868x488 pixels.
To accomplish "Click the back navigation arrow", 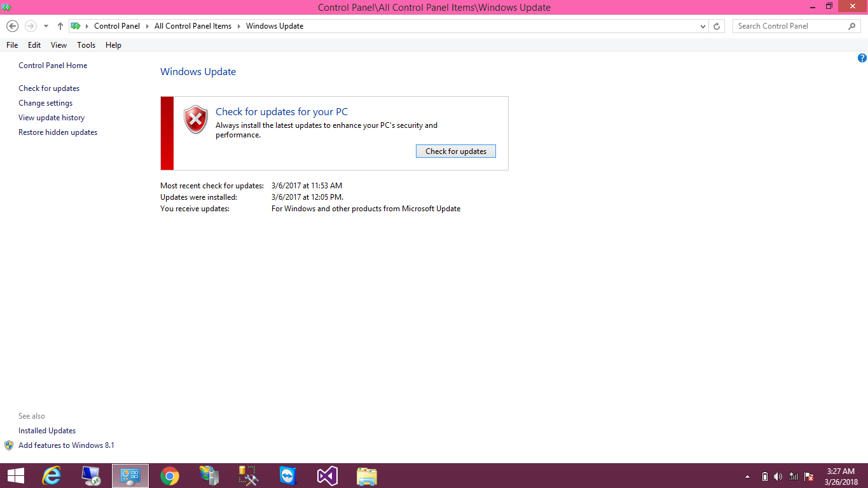I will [x=12, y=26].
